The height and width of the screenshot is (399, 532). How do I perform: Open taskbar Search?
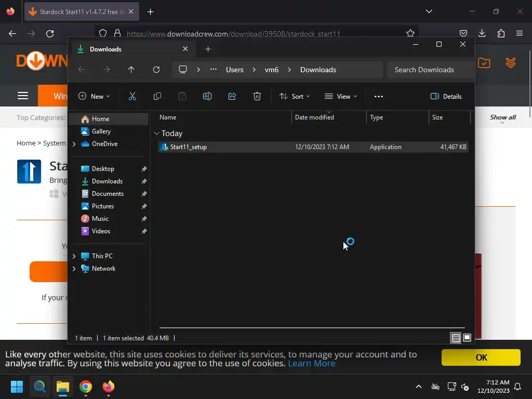39,387
